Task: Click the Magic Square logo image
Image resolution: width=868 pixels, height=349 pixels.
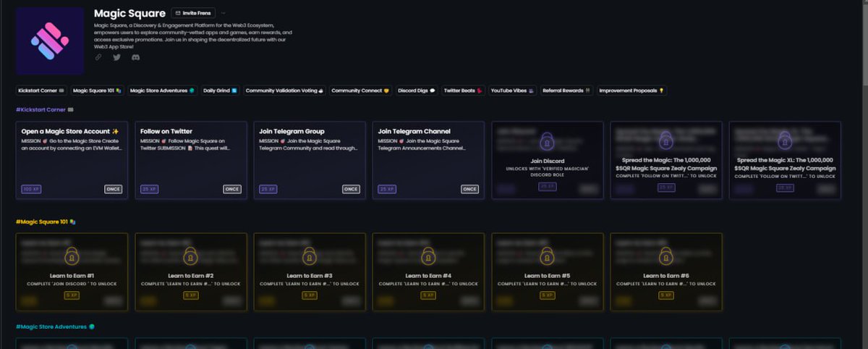Action: click(50, 41)
